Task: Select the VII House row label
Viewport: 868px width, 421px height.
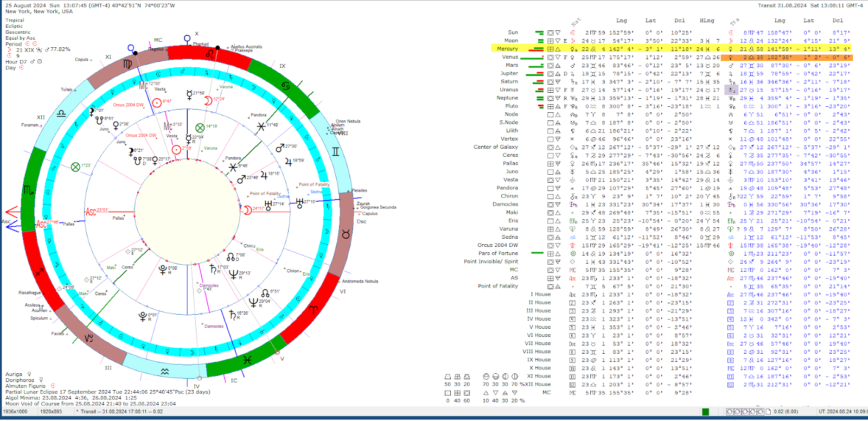Action: pyautogui.click(x=538, y=343)
